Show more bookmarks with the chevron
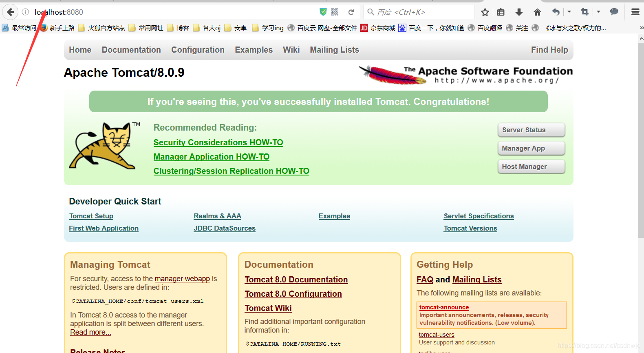The height and width of the screenshot is (353, 644). click(x=641, y=28)
